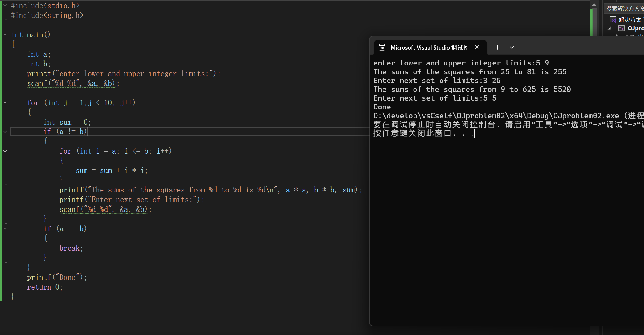
Task: Select the Microsoft Visual Studio debug console tab
Action: click(x=429, y=47)
